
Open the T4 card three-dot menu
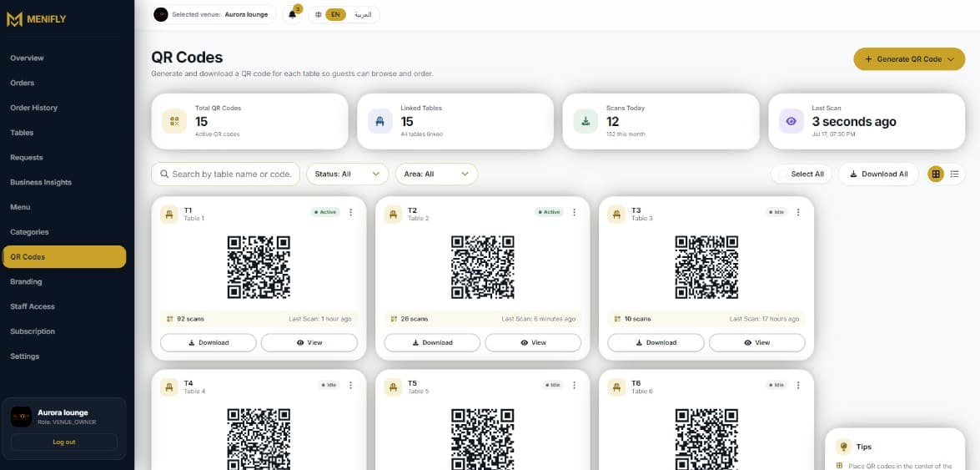click(x=350, y=385)
